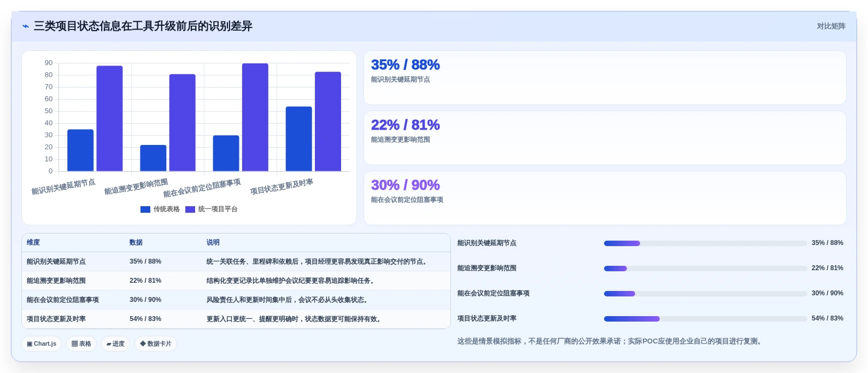Click the 88 bar of 能识别关键延期节点

click(110, 119)
